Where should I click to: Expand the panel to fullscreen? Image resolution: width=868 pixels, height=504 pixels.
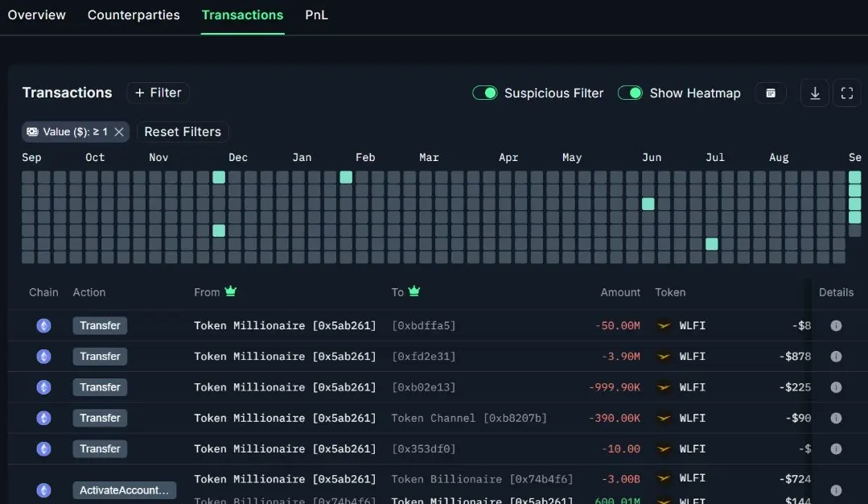pyautogui.click(x=847, y=93)
